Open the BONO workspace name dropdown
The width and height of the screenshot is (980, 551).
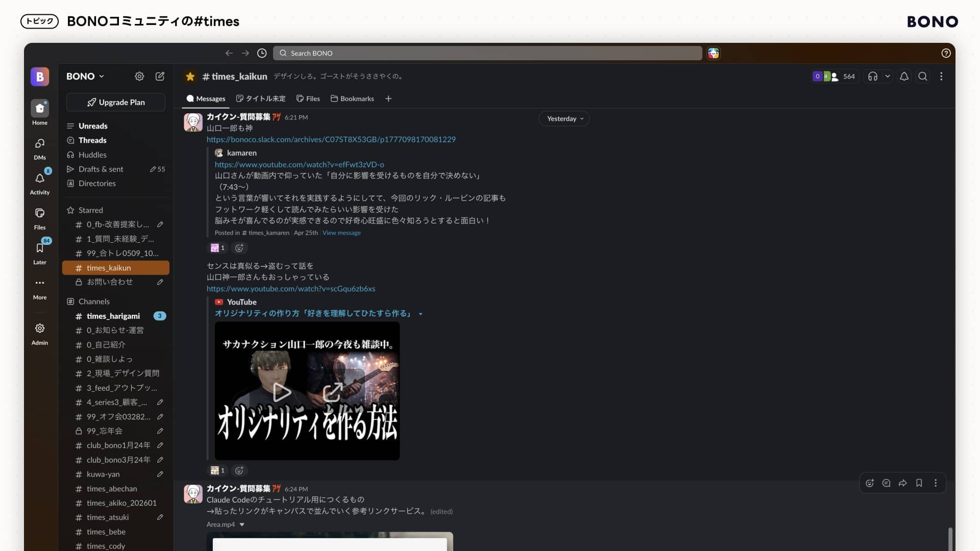(x=85, y=76)
